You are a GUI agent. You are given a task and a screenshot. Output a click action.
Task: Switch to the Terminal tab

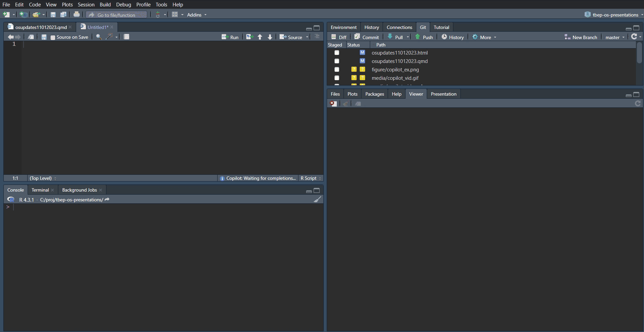(40, 190)
